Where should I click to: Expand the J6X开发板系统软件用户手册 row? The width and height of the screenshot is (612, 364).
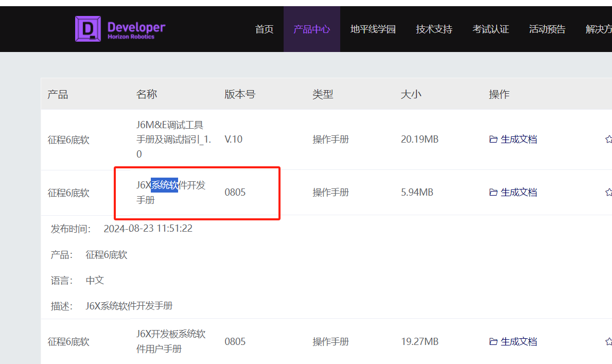click(x=171, y=341)
